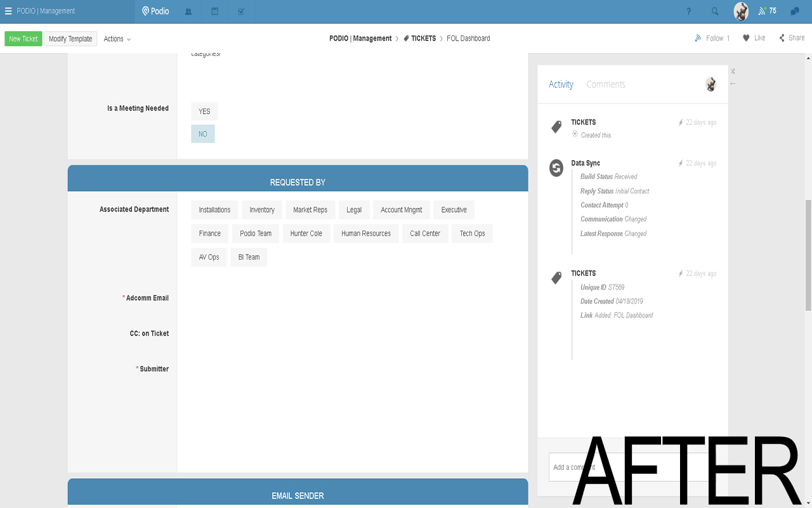The width and height of the screenshot is (812, 508).
Task: Click the tag icon beside 'Created this' entry
Action: point(556,128)
